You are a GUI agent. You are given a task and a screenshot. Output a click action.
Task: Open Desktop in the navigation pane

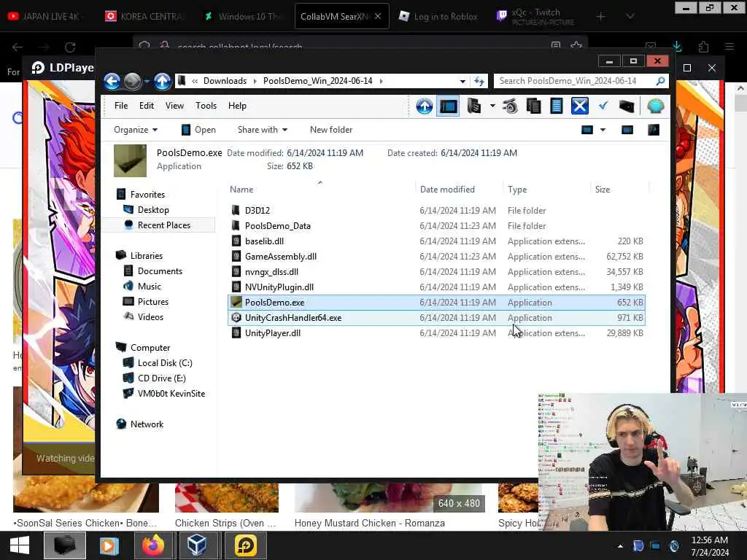click(x=153, y=210)
